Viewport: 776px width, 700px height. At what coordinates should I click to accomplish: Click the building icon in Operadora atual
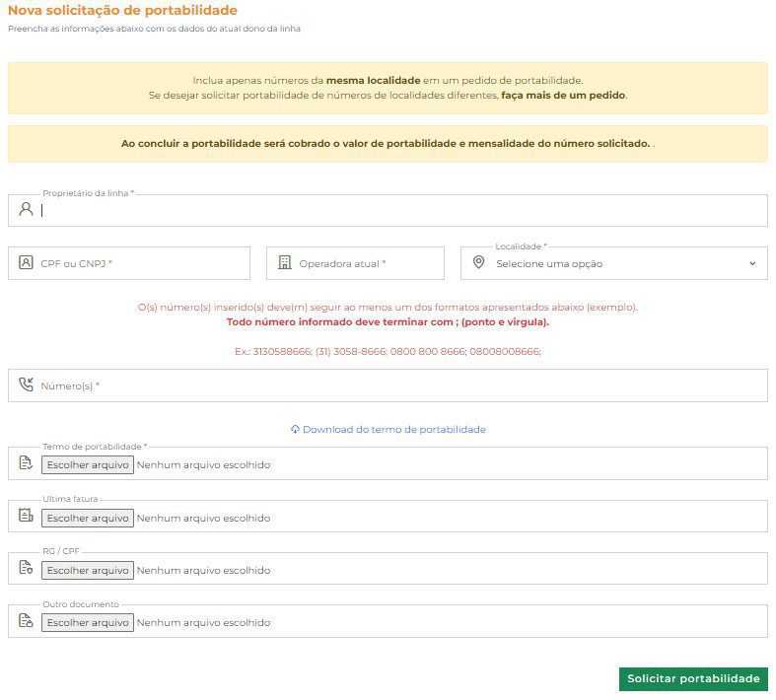(285, 263)
